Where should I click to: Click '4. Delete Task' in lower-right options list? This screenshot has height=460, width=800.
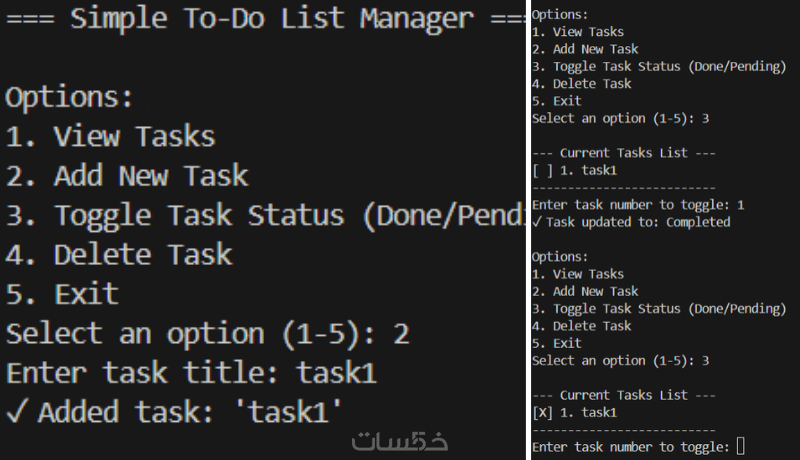[x=581, y=326]
